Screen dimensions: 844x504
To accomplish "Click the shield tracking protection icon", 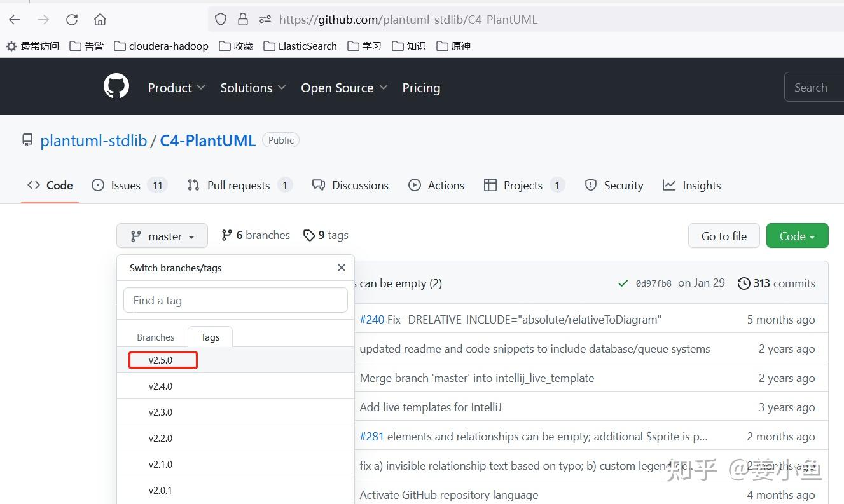I will pos(221,20).
